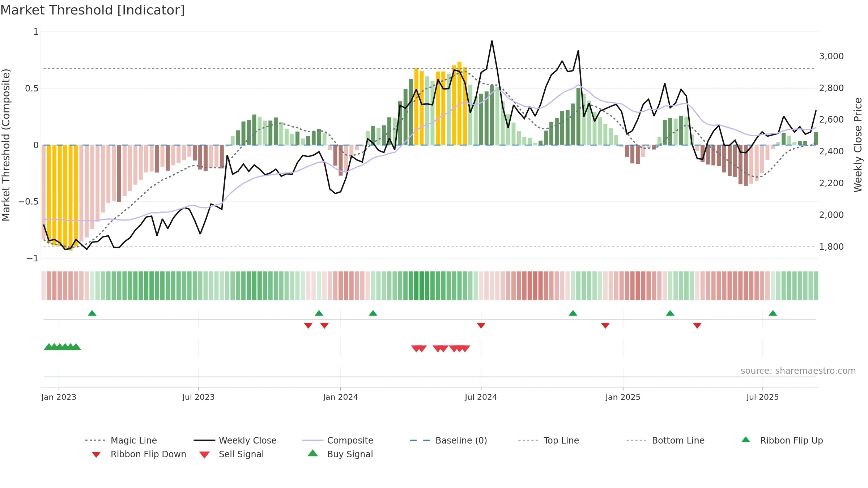Click the 3,000 price axis tick label
Viewport: 868px width, 488px height.
[x=831, y=56]
